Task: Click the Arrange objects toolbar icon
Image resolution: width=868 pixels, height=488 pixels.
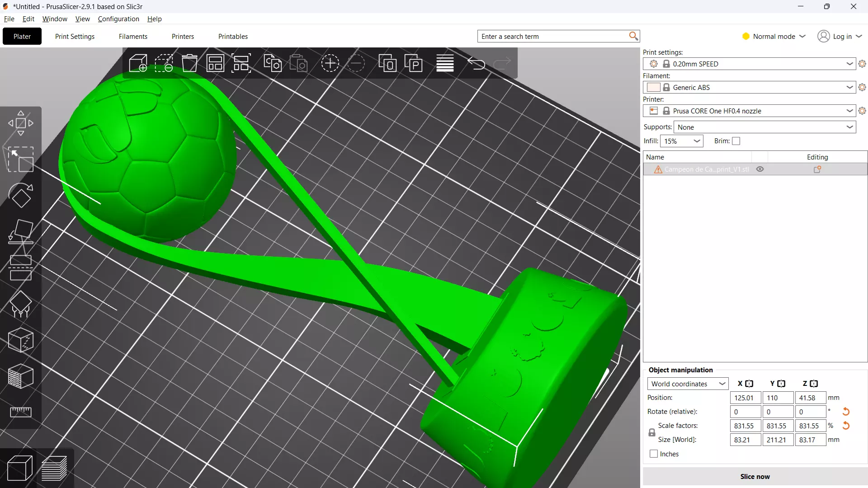Action: point(215,63)
